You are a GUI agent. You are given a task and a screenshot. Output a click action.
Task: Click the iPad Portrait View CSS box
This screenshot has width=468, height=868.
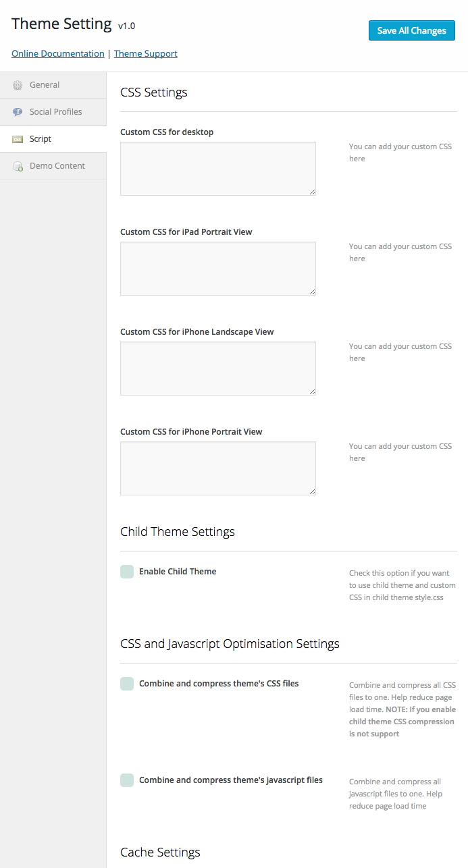click(x=216, y=268)
